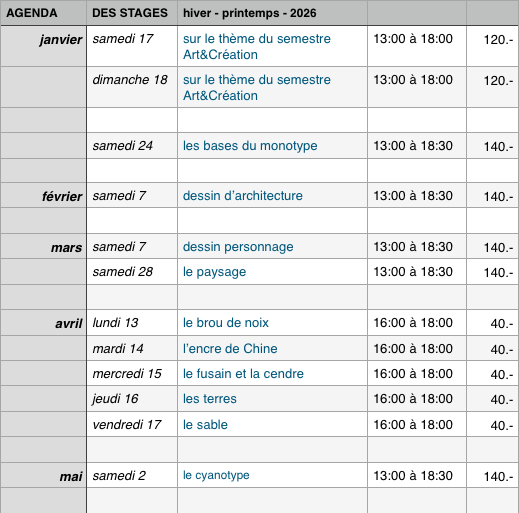Select the 'hiver - printemps - 2026' header cell
Image resolution: width=519 pixels, height=513 pixels.
(273, 13)
